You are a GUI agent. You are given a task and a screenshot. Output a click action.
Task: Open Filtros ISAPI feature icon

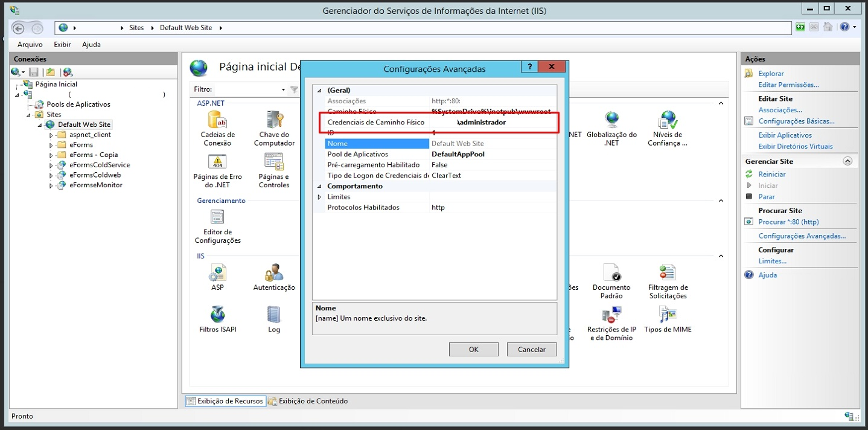217,315
